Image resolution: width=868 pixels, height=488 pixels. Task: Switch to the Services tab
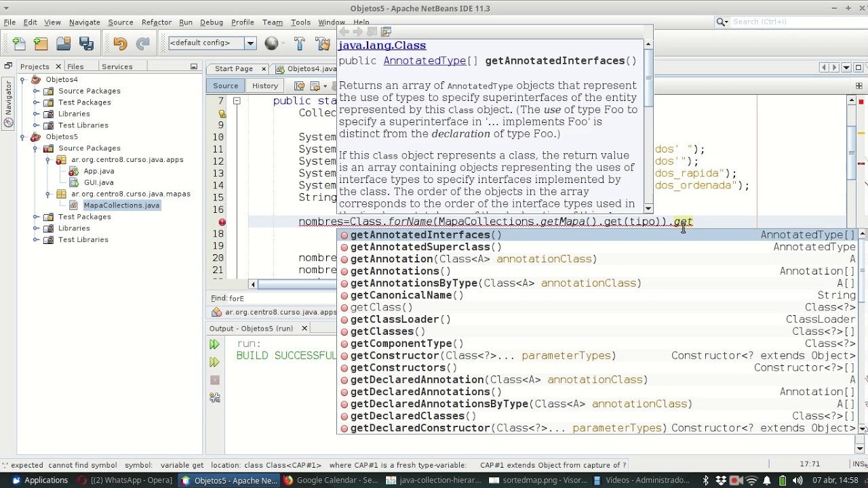pyautogui.click(x=117, y=66)
